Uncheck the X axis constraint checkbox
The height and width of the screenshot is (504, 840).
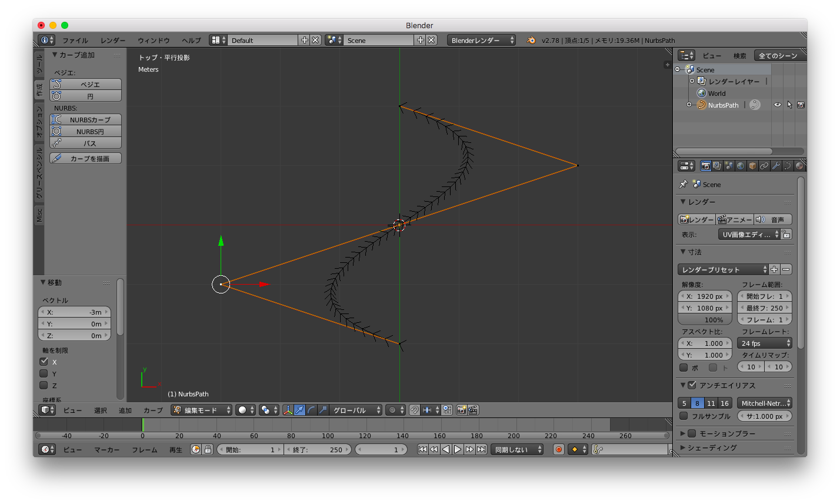[44, 362]
